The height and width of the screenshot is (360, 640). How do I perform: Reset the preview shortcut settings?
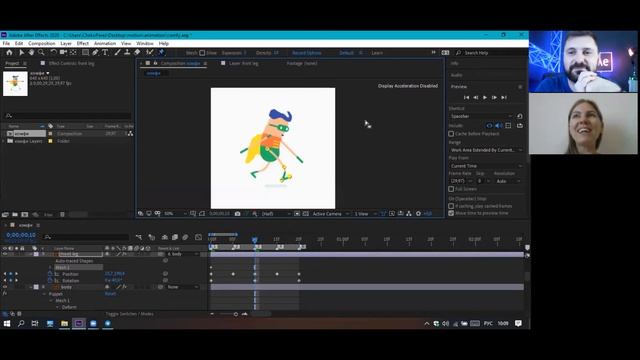[520, 116]
